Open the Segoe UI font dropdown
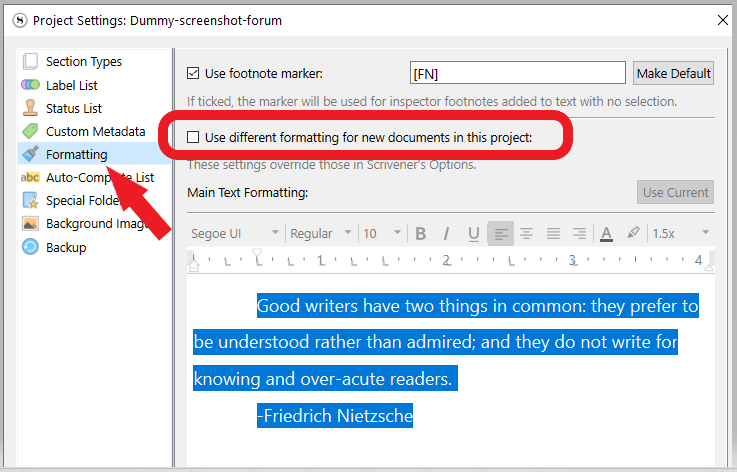Viewport: 737px width, 472px height. click(235, 233)
